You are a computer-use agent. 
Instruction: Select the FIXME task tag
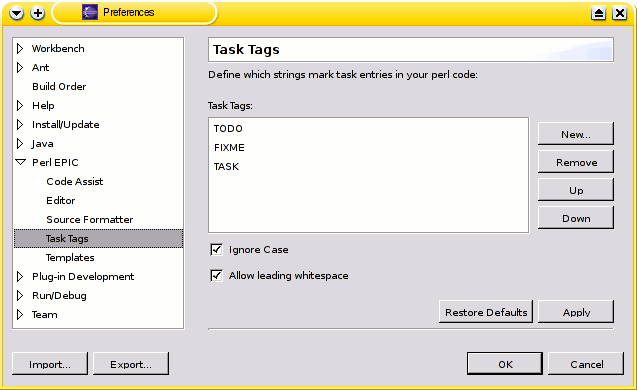tap(229, 148)
